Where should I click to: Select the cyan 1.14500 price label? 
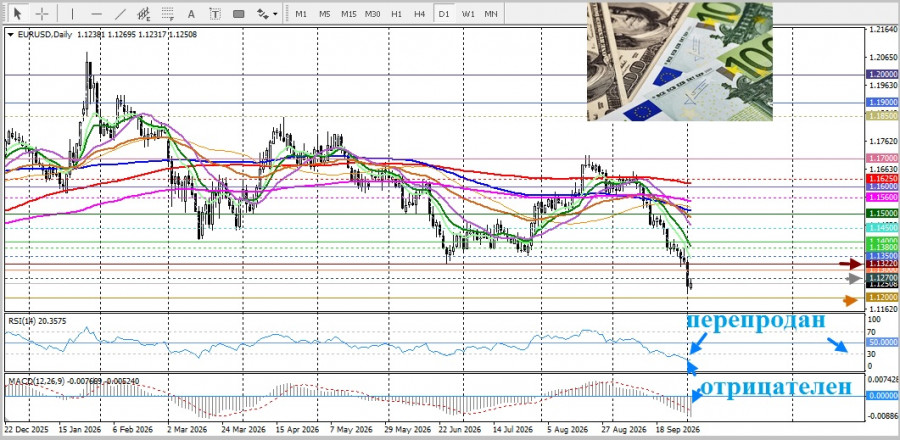pyautogui.click(x=882, y=228)
